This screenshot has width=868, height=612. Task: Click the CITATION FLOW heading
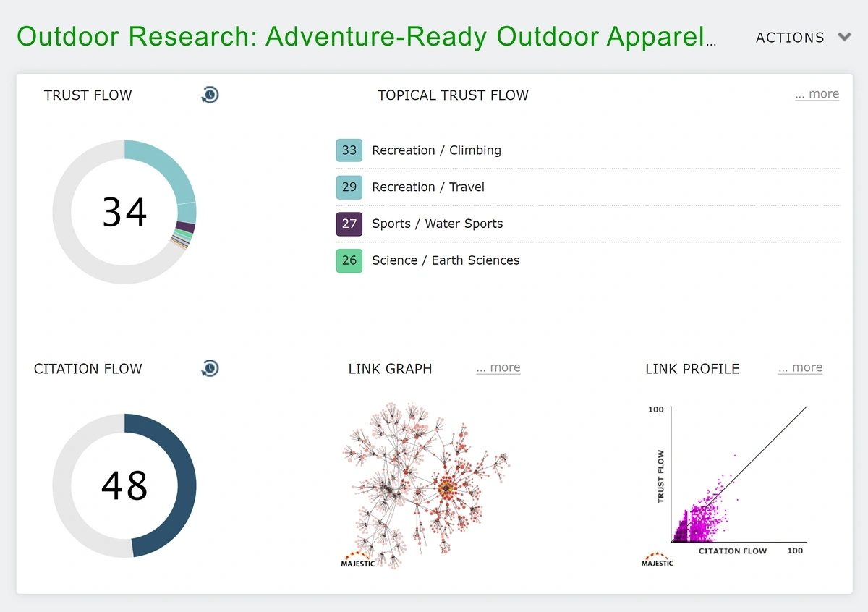88,369
